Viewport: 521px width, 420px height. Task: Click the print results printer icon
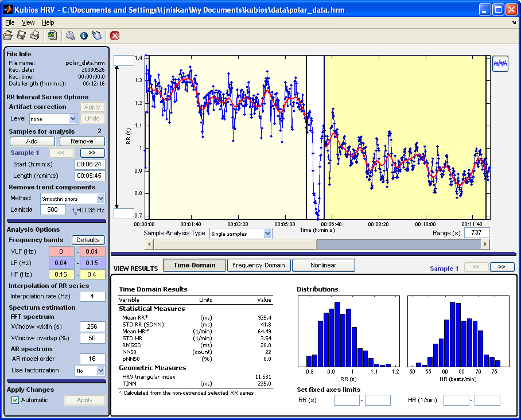[34, 36]
